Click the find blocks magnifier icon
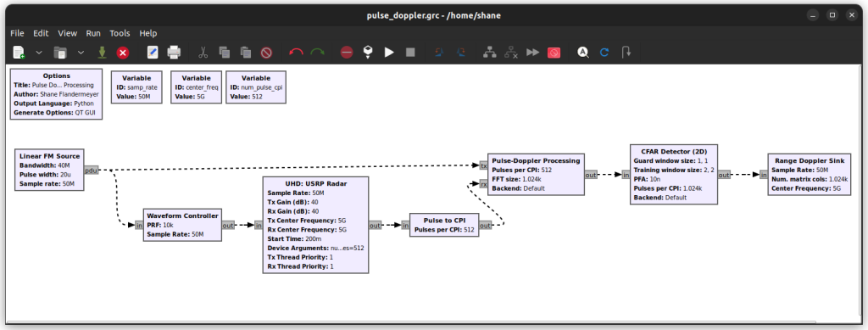This screenshot has height=330, width=868. (x=582, y=52)
